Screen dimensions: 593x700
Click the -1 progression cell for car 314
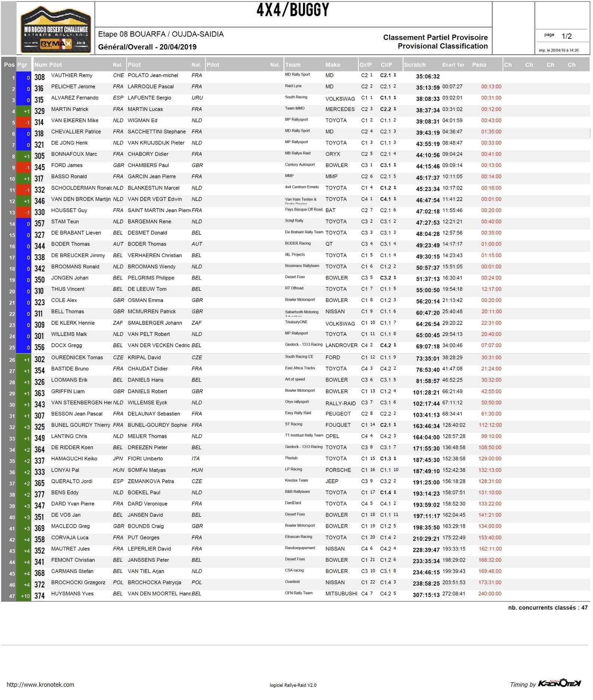(24, 123)
